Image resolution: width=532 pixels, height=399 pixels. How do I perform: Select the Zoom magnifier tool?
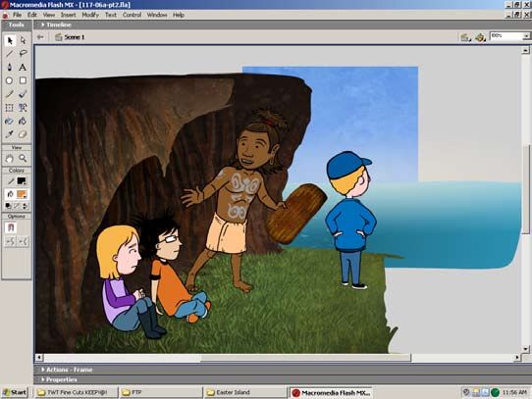tap(23, 158)
